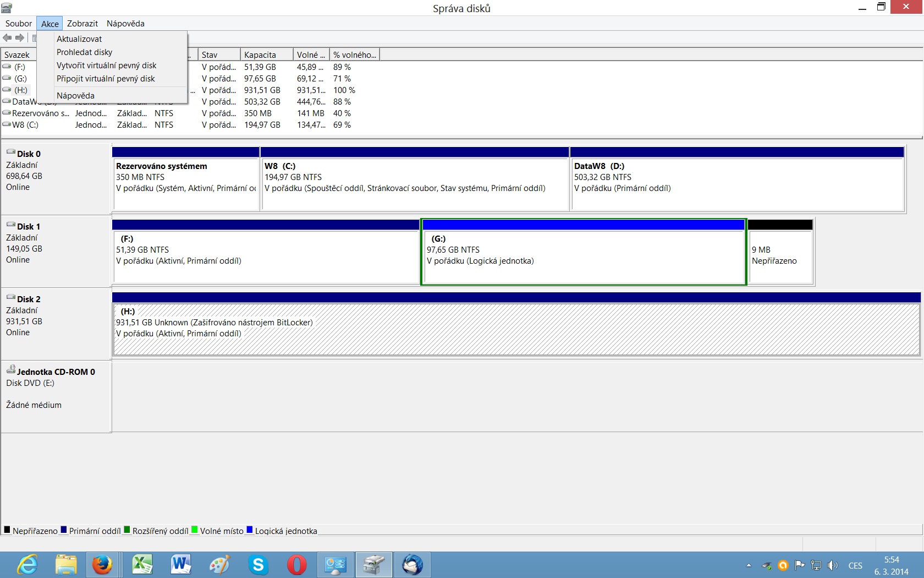Click the Disk Management taskbar button
Image resolution: width=924 pixels, height=578 pixels.
click(x=374, y=565)
